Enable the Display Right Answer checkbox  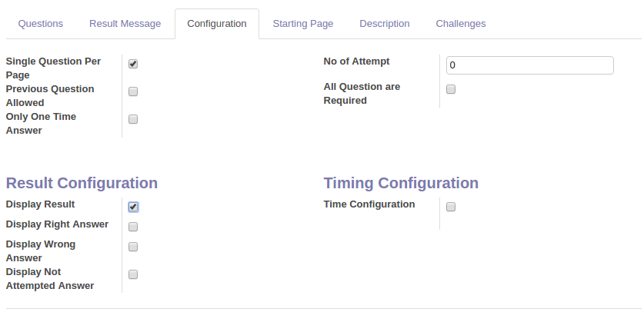click(133, 227)
